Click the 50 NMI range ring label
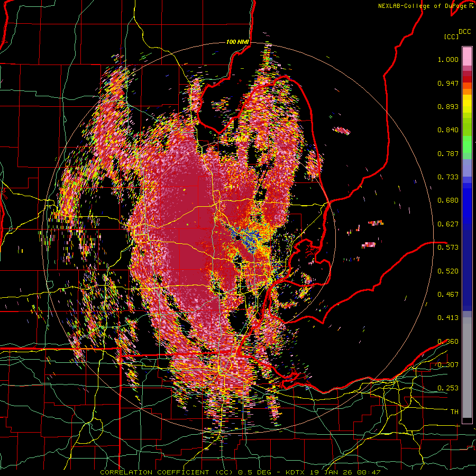 (237, 140)
